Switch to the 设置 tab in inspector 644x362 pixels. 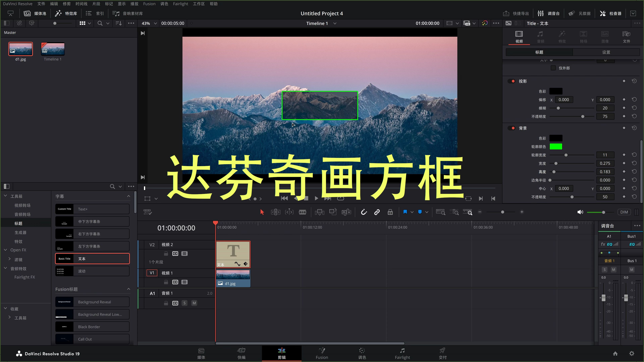(x=606, y=52)
